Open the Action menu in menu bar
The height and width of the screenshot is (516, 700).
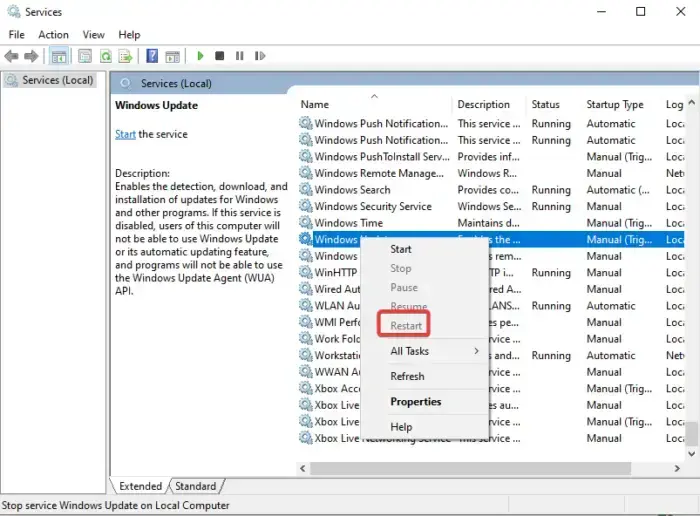pyautogui.click(x=53, y=34)
